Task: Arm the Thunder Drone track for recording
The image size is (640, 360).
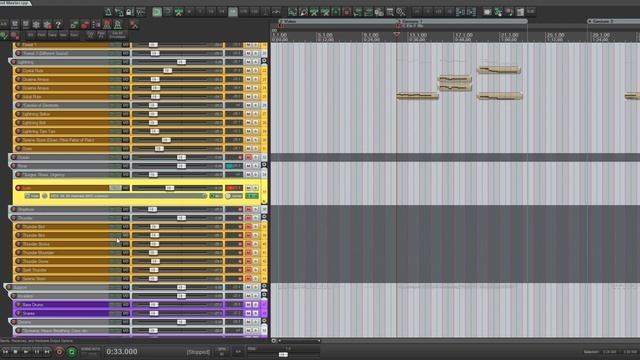Action: (18, 262)
